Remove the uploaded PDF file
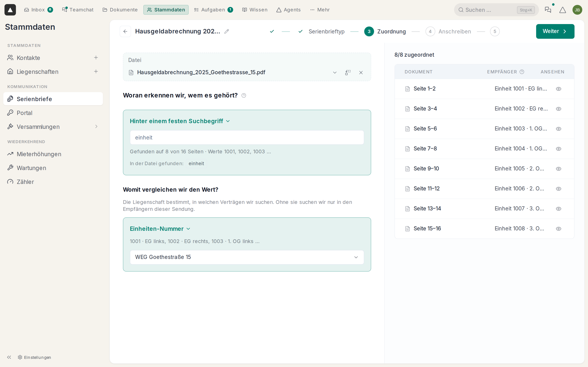This screenshot has height=367, width=588. tap(361, 73)
